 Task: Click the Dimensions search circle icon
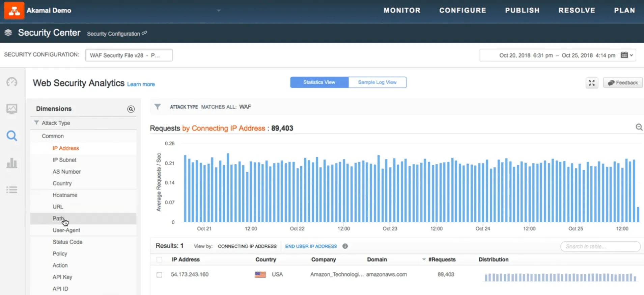(131, 109)
